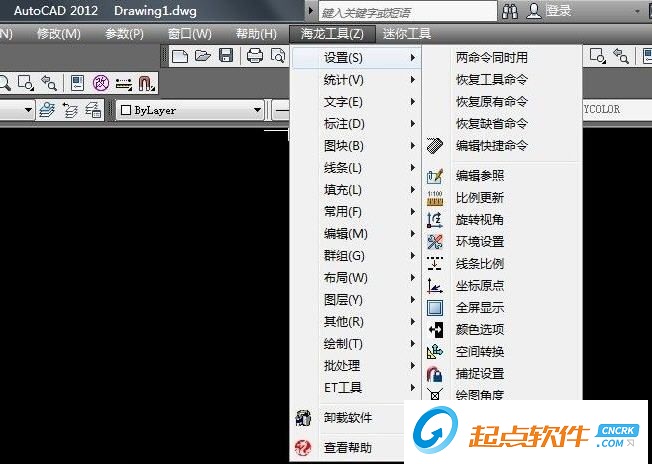Image resolution: width=652 pixels, height=464 pixels.
Task: Click the uninstall icon beside 卸载软件
Action: click(x=303, y=418)
